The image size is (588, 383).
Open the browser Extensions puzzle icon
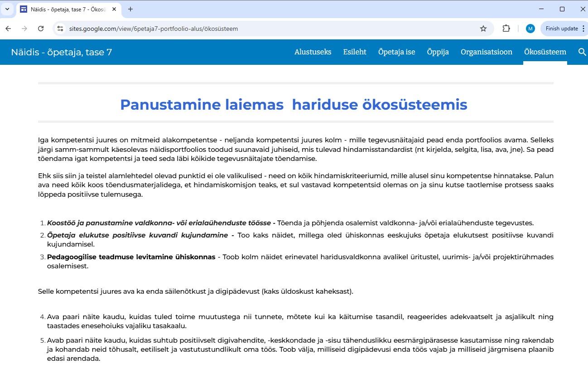506,29
